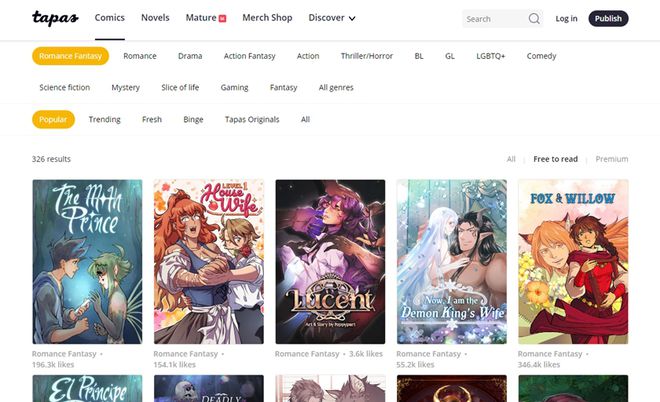Open the Level 1 House Wife cover
Screen dimensions: 660x402
coord(209,262)
